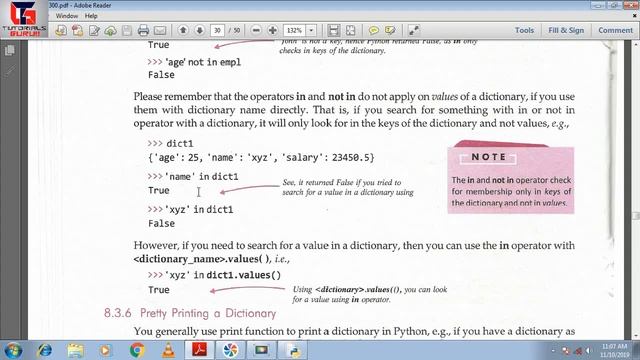Send the file via email envelope icon
This screenshot has width=640, height=360.
[160, 30]
